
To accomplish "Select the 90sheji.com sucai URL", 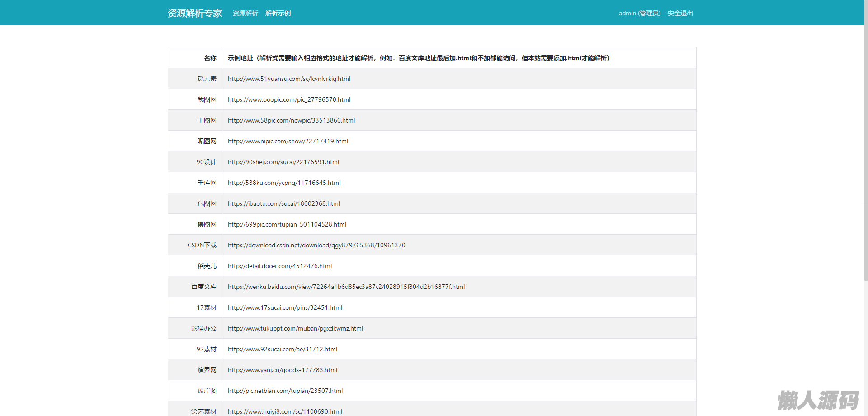I will click(283, 162).
